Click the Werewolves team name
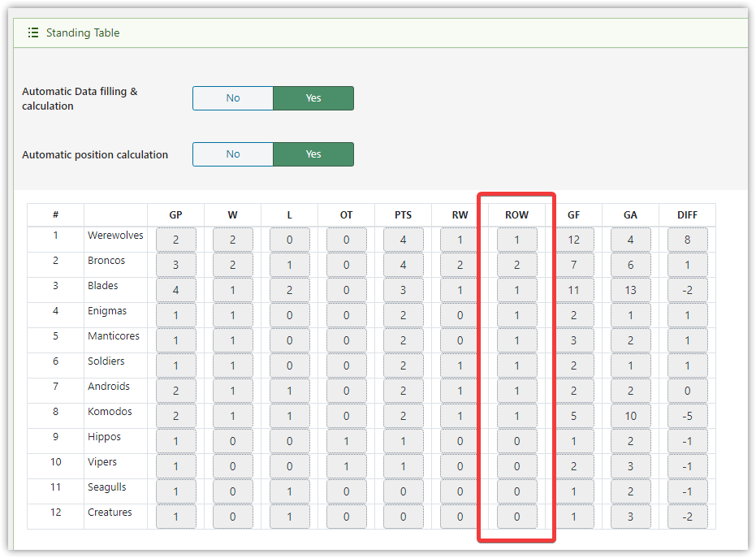 click(115, 236)
